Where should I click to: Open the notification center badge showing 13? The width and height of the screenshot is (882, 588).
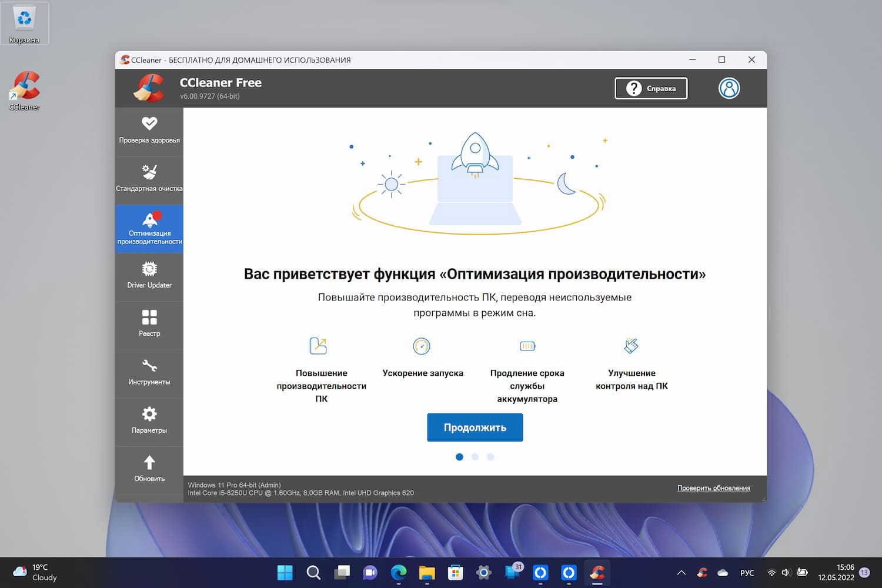point(864,573)
